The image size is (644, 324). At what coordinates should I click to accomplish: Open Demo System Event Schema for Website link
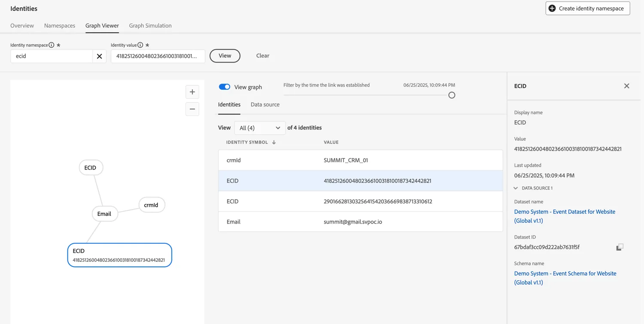pos(565,278)
